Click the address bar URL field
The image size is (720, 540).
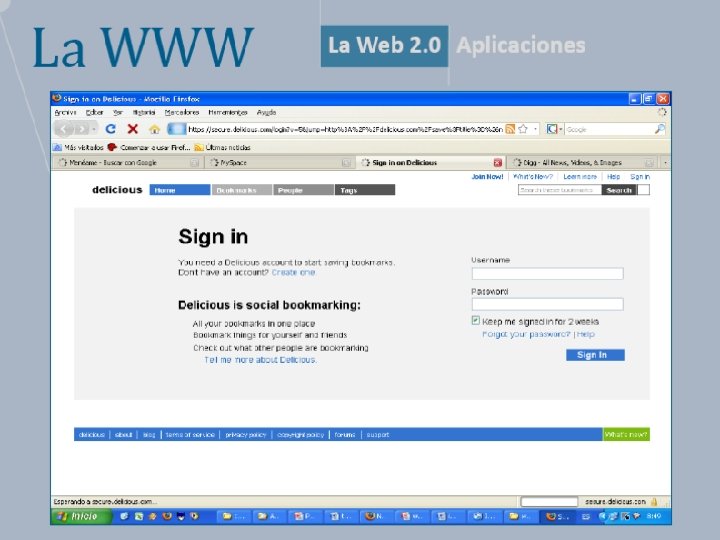345,129
